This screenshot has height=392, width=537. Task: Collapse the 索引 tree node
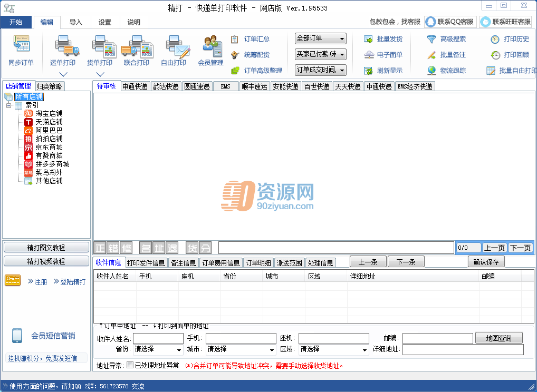pos(8,105)
